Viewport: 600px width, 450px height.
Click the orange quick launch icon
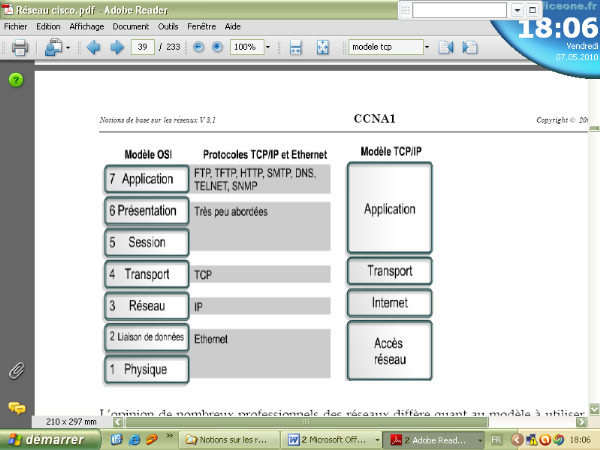click(152, 440)
